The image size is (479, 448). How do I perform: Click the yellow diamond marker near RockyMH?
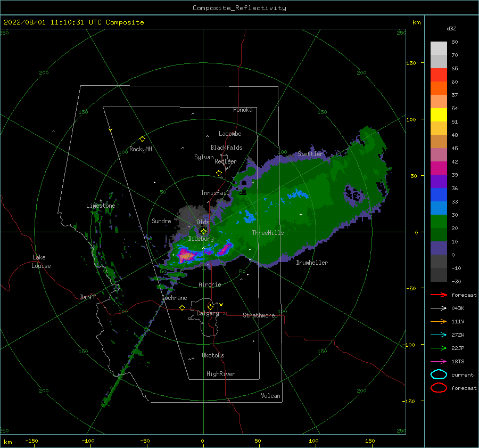[142, 139]
